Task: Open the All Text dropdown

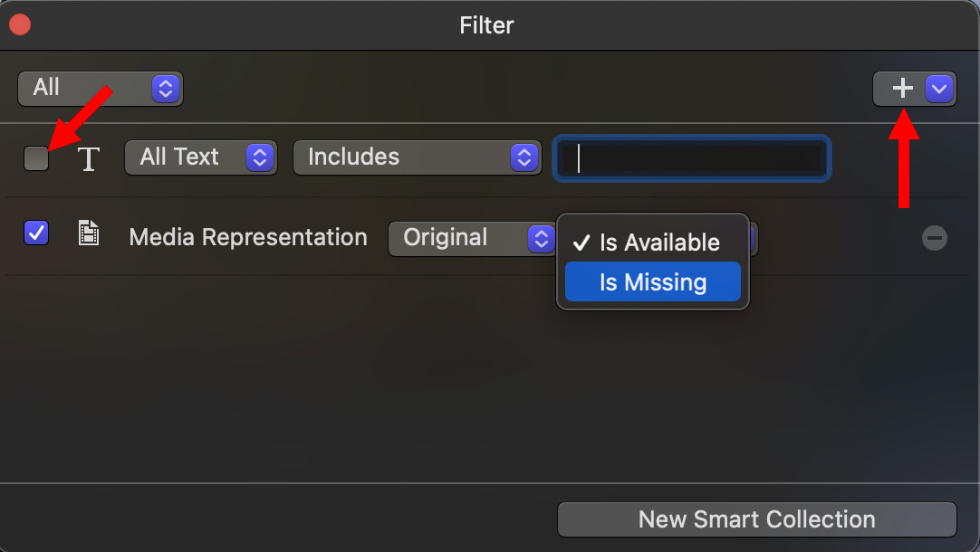Action: click(201, 157)
